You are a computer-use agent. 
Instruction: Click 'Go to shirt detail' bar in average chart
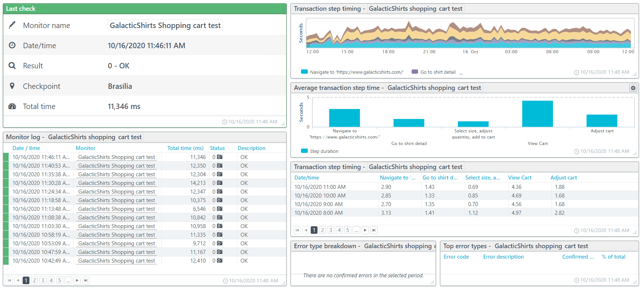[409, 123]
